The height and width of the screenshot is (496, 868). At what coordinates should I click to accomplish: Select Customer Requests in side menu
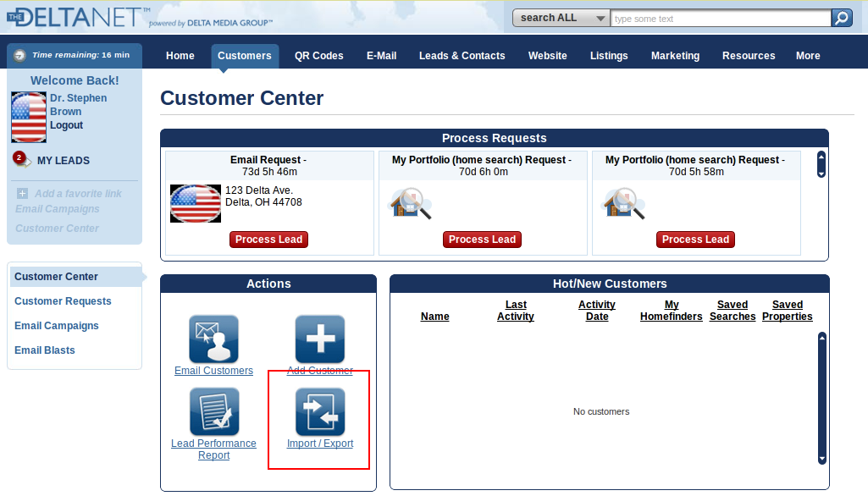pyautogui.click(x=63, y=301)
